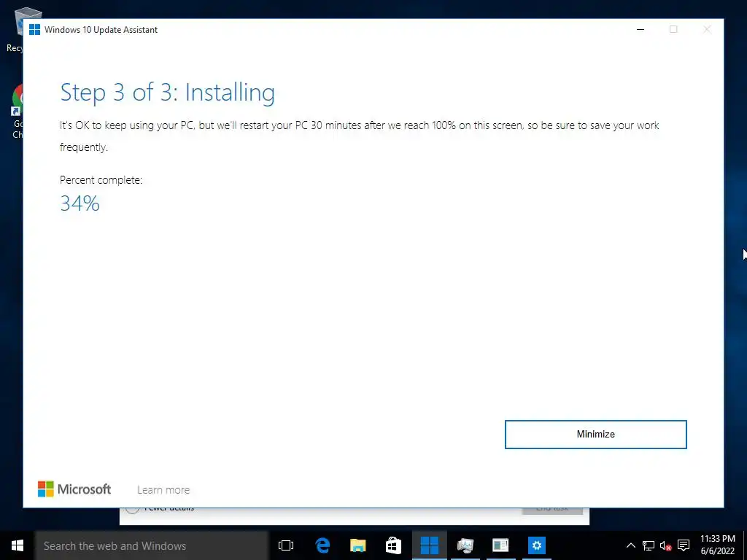
Task: Select the Windows 10 Update Assistant taskbar icon
Action: point(429,545)
